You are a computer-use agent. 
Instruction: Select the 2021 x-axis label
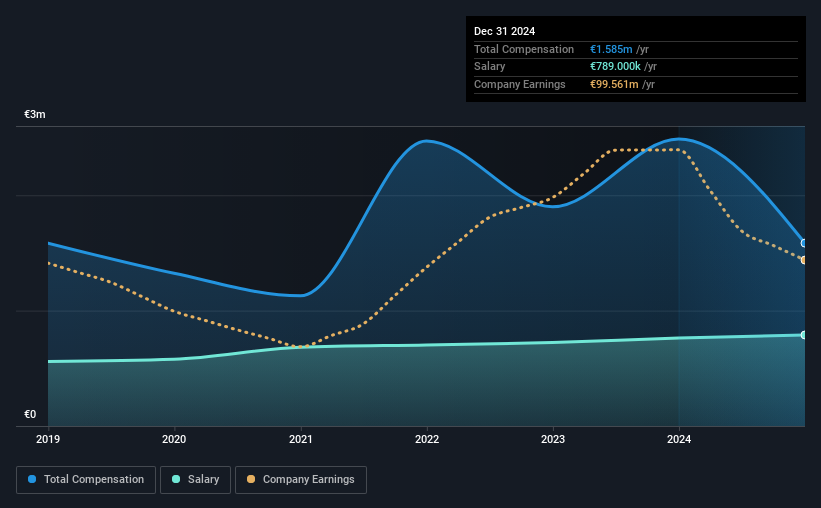pyautogui.click(x=301, y=439)
